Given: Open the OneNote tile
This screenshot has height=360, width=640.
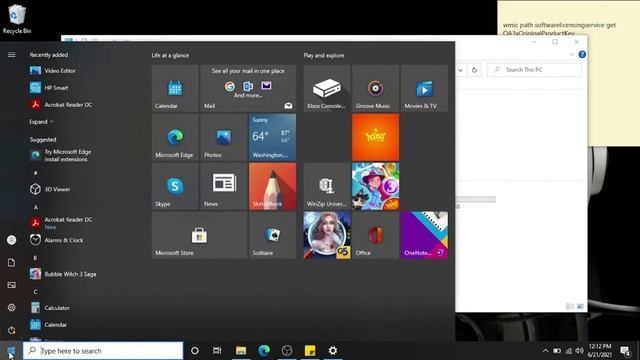Looking at the screenshot, I should (424, 235).
